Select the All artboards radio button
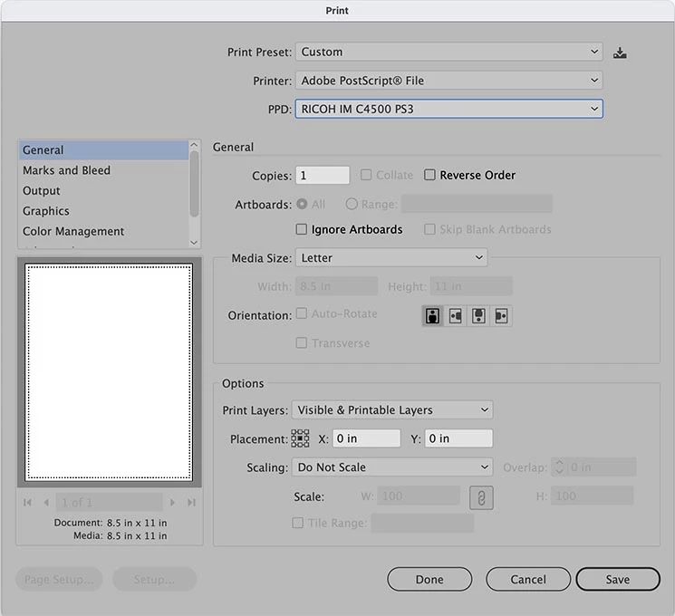Screen dimensions: 675x616 pyautogui.click(x=302, y=204)
